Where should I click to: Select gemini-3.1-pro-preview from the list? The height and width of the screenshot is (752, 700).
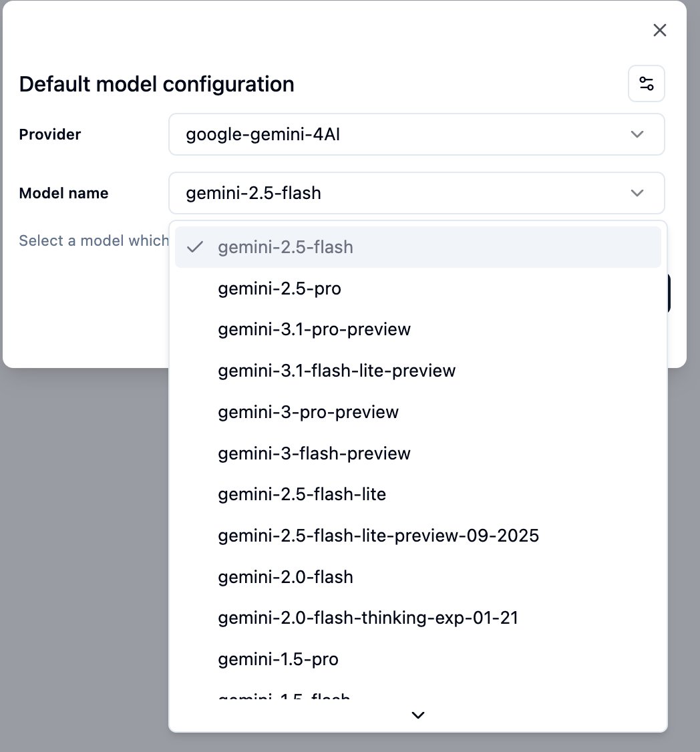(314, 329)
